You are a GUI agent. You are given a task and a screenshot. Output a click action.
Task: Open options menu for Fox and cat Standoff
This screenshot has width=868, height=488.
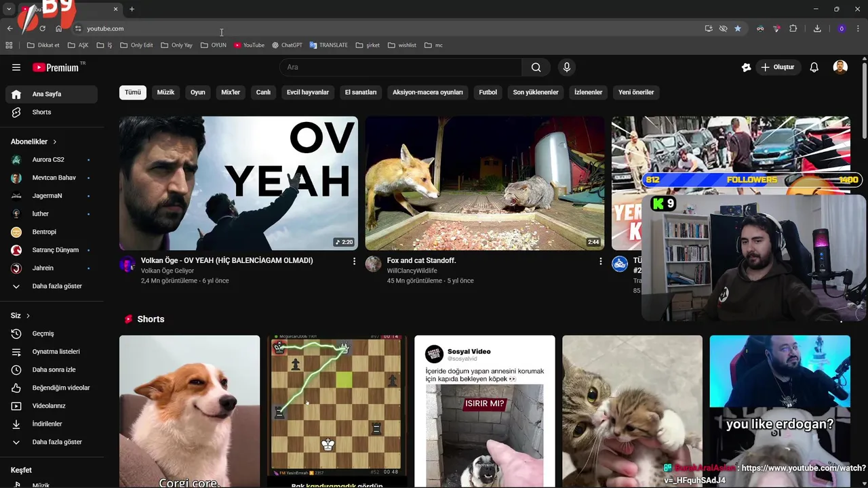coord(600,261)
